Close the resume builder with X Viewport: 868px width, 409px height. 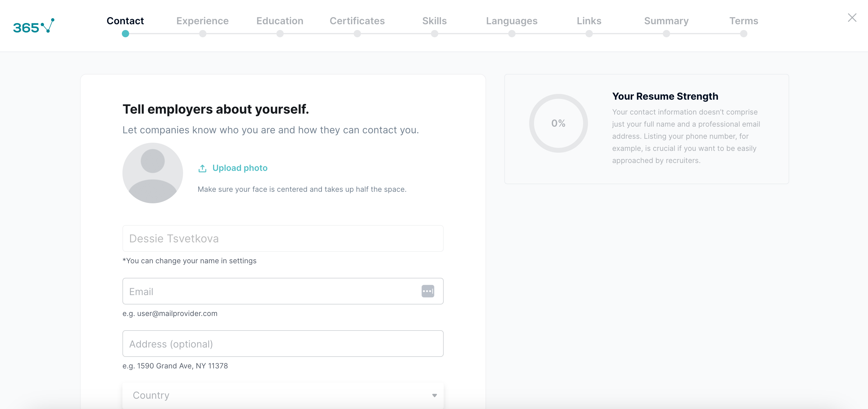click(852, 18)
